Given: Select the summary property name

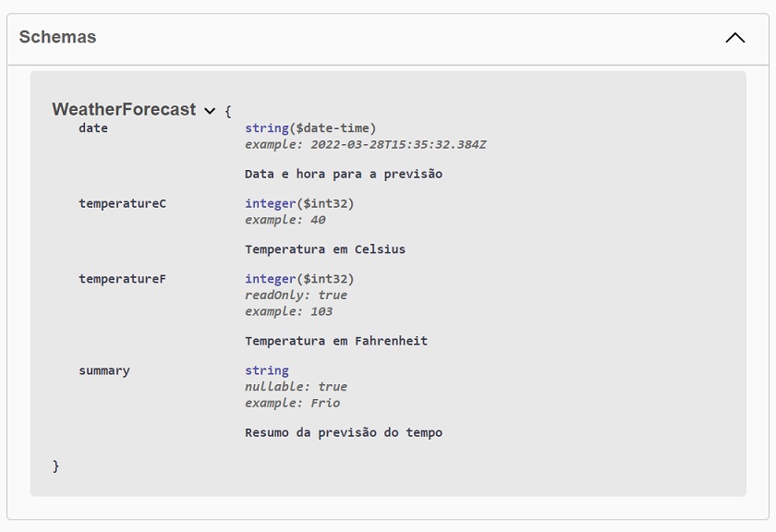Looking at the screenshot, I should [x=103, y=370].
